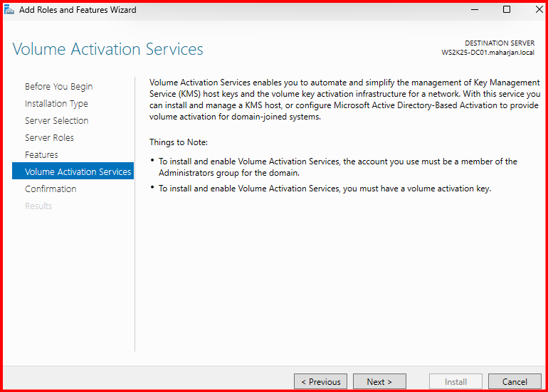Screen dimensions: 548x392
Task: Select the highlighted Volume Activation Services step
Action: (x=78, y=172)
